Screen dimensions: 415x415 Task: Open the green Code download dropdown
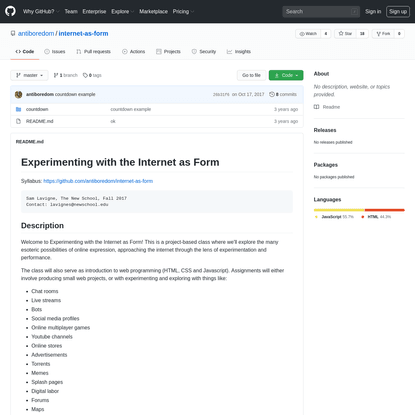(286, 75)
